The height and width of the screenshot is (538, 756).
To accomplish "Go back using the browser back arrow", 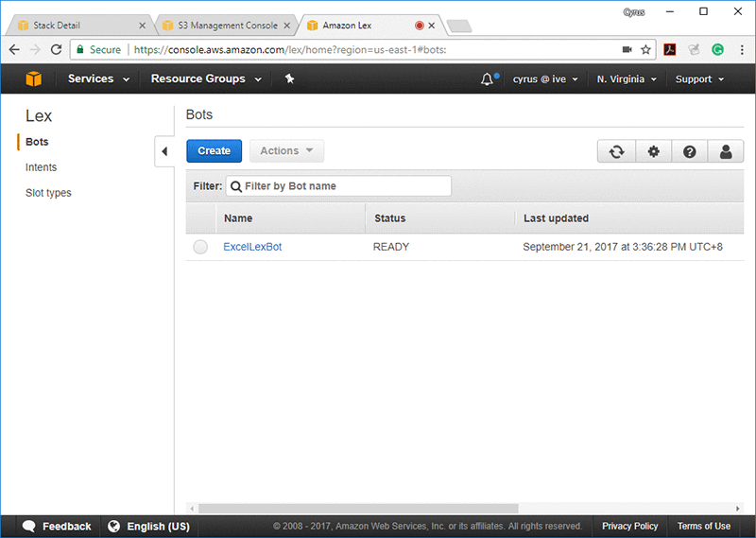I will coord(14,50).
